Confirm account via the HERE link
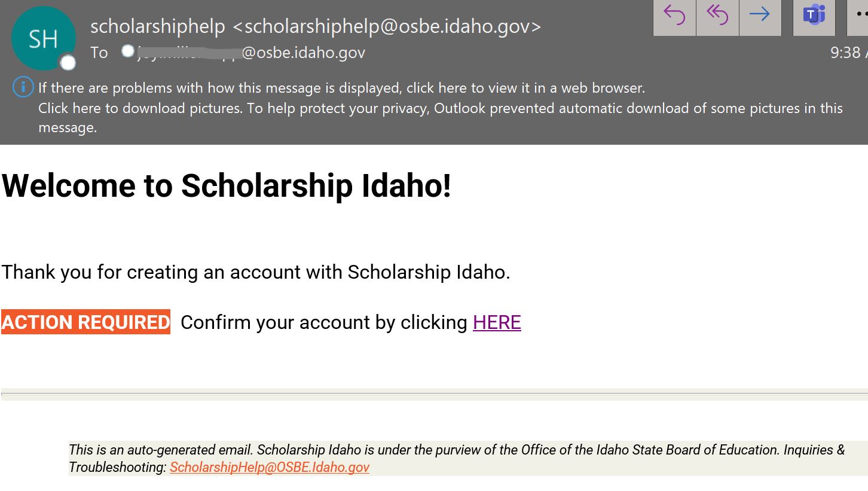This screenshot has width=868, height=491. (x=497, y=322)
